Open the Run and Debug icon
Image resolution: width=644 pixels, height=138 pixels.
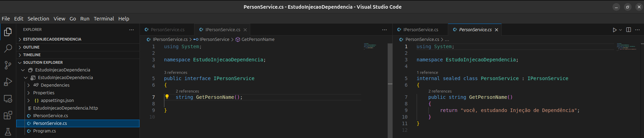pos(8,82)
